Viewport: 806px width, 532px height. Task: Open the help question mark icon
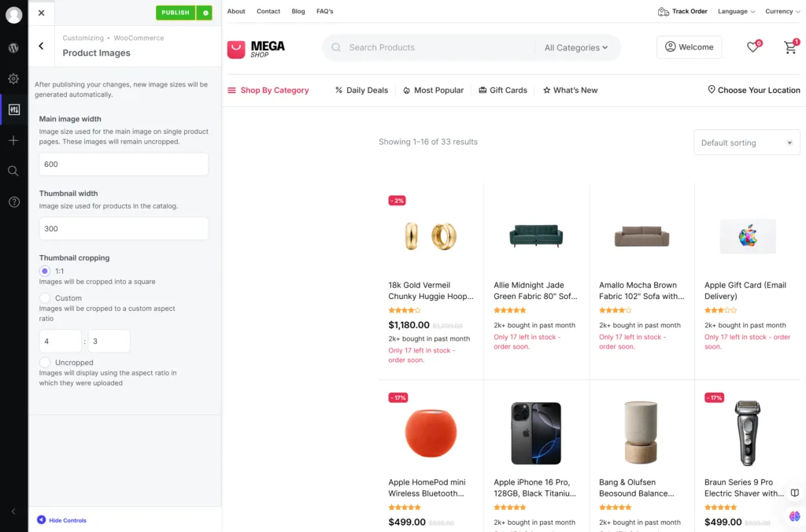click(14, 202)
